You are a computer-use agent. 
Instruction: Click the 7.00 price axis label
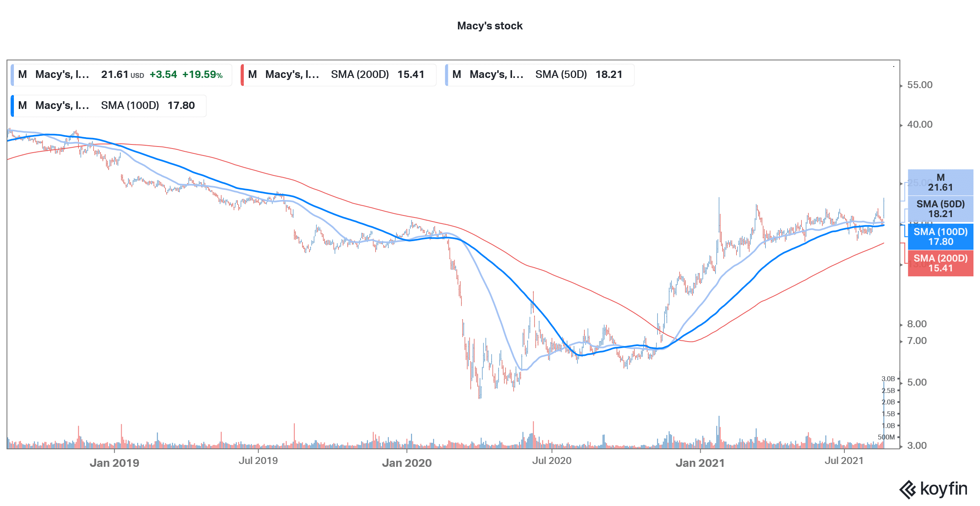(917, 341)
